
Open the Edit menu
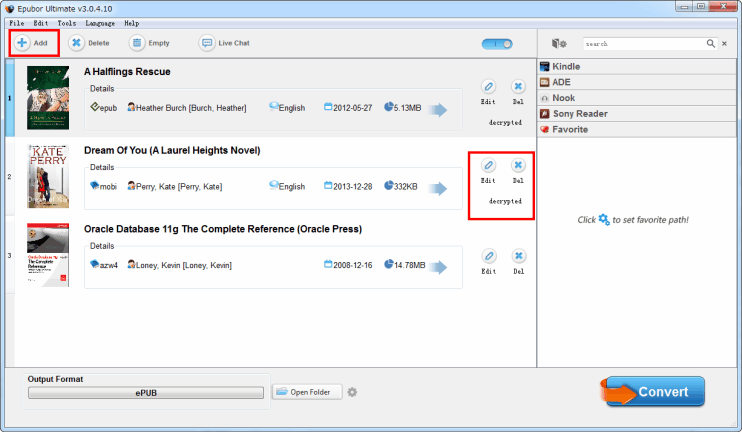tap(41, 23)
